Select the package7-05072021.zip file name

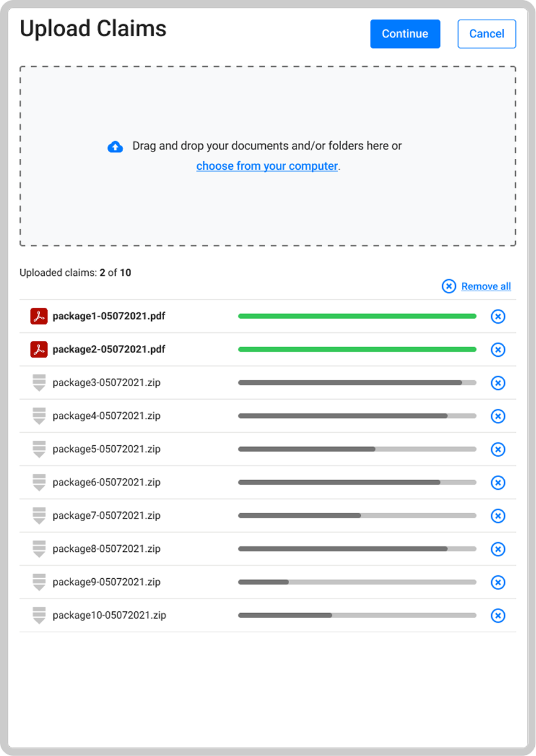click(107, 516)
